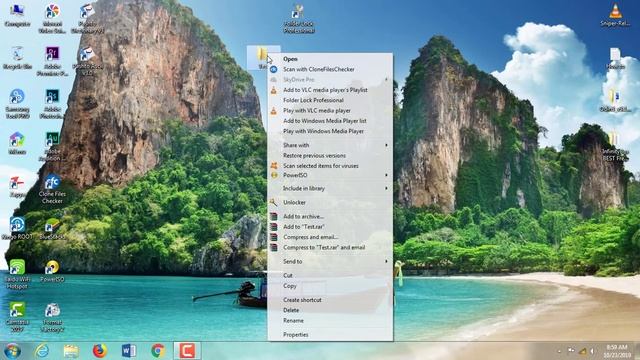Click the Windows Start button
Viewport: 640px width, 360px height.
[12, 351]
